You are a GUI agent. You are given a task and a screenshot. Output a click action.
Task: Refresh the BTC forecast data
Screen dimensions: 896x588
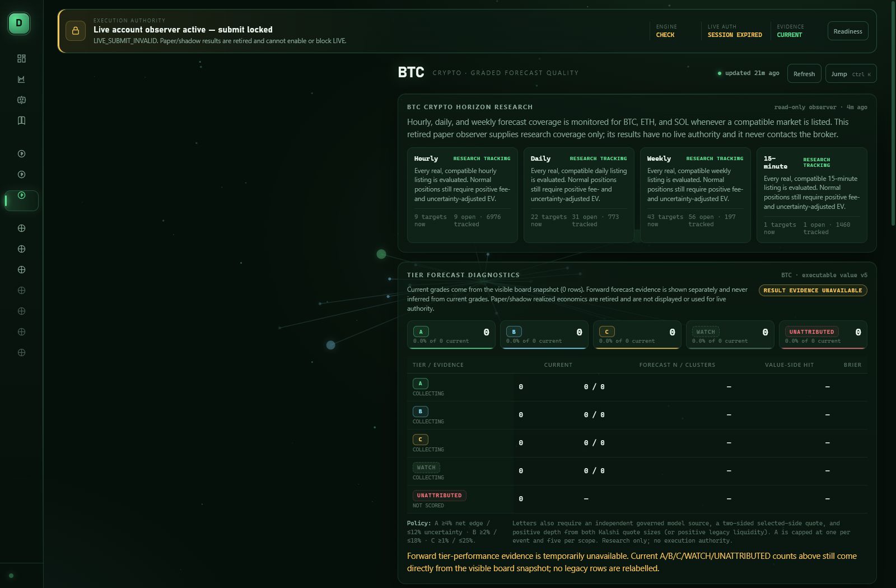point(804,73)
